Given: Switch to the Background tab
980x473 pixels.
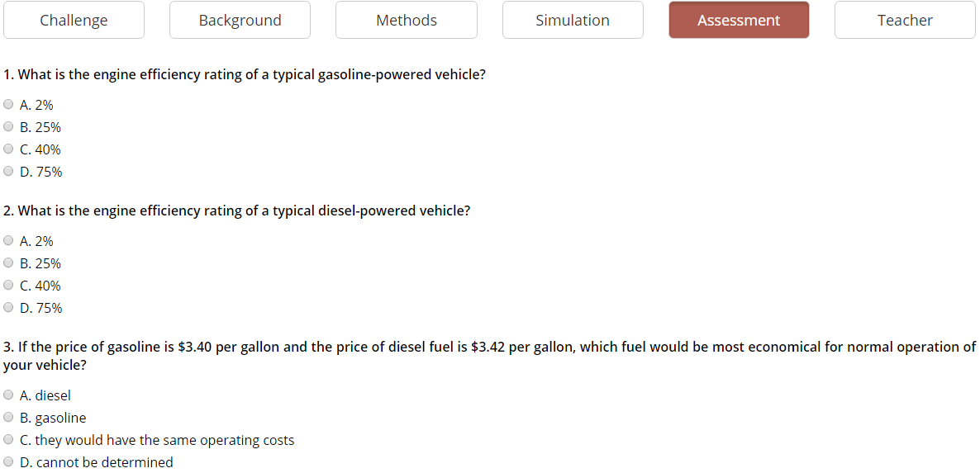Looking at the screenshot, I should (240, 20).
